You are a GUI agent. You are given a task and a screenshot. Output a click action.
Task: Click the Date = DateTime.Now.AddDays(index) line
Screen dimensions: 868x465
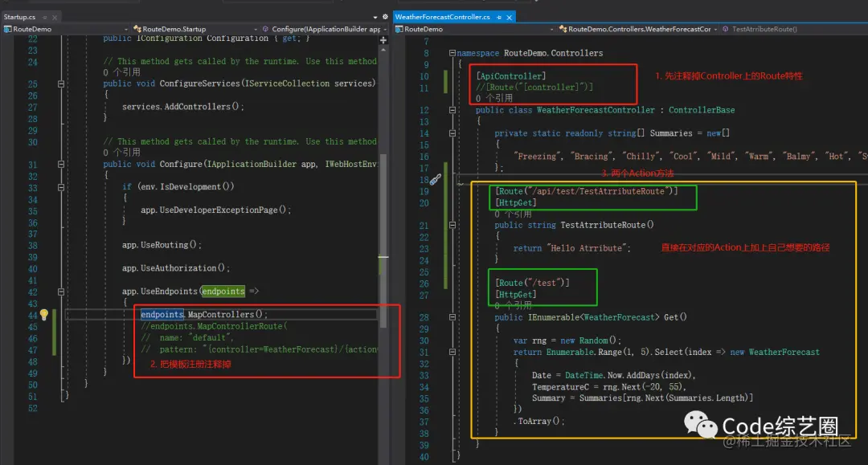(x=614, y=375)
